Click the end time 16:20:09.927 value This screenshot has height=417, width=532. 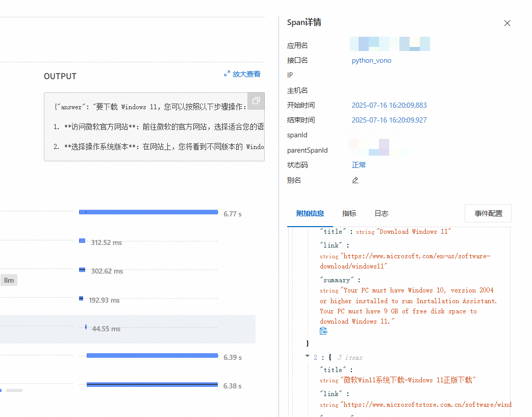(389, 120)
